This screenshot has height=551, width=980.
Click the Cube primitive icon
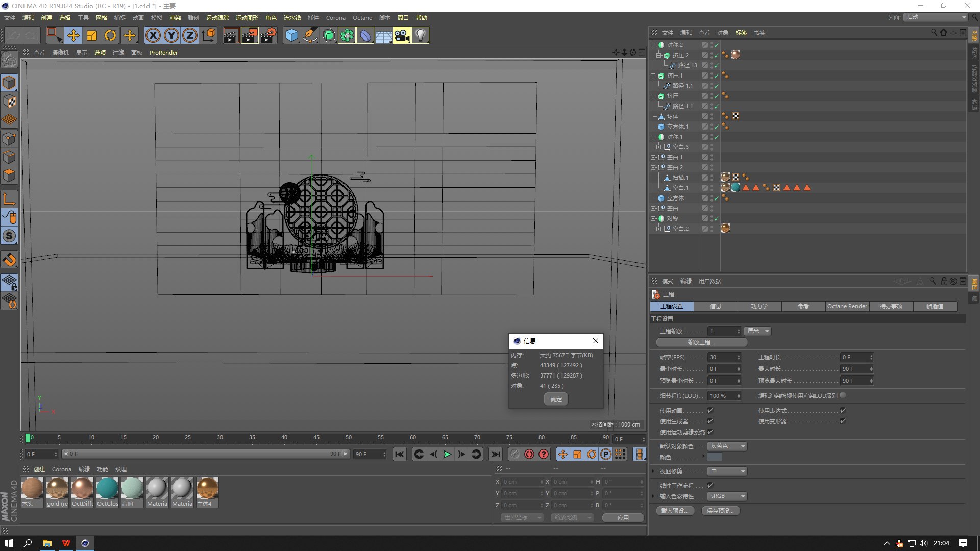[291, 35]
